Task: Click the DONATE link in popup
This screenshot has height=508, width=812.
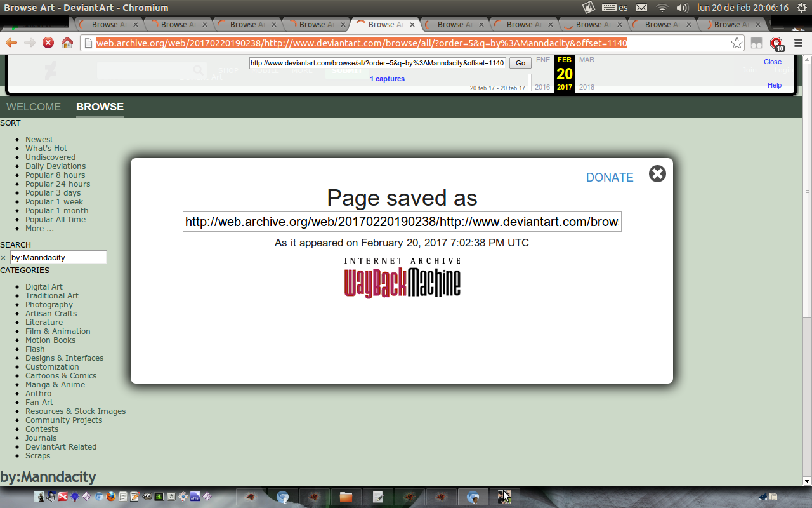Action: 610,178
